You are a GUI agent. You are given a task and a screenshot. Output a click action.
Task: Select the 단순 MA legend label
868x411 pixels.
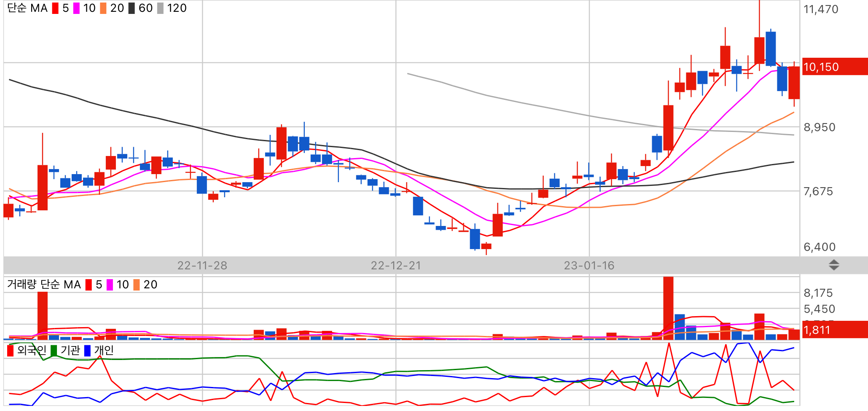pyautogui.click(x=27, y=8)
